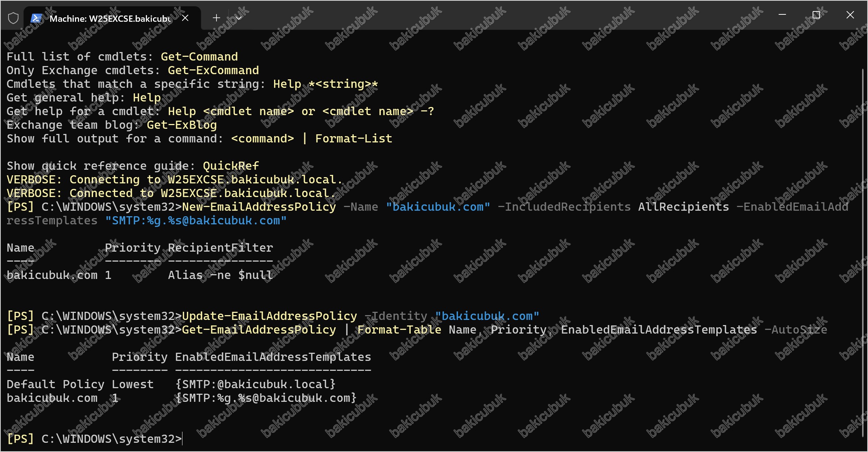
Task: Click the QuickRef text
Action: point(231,166)
